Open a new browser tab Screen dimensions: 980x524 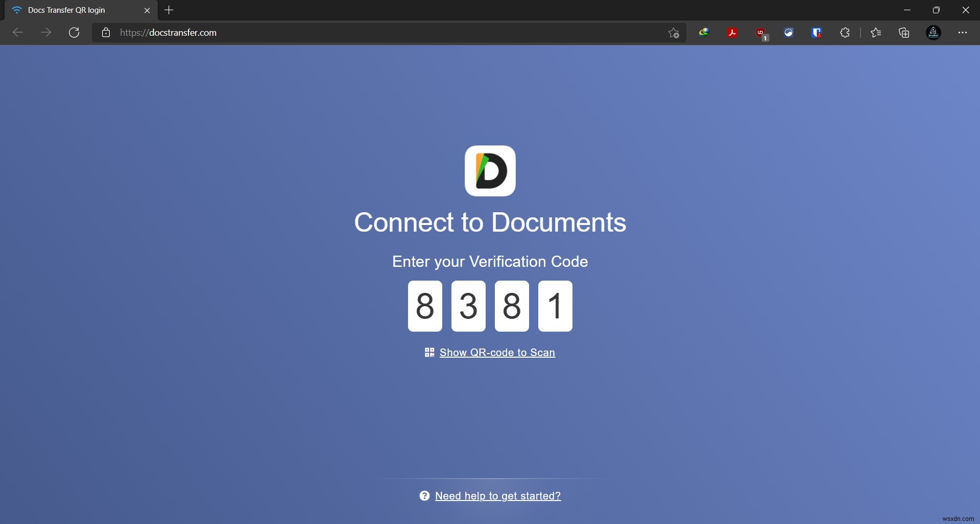(169, 10)
